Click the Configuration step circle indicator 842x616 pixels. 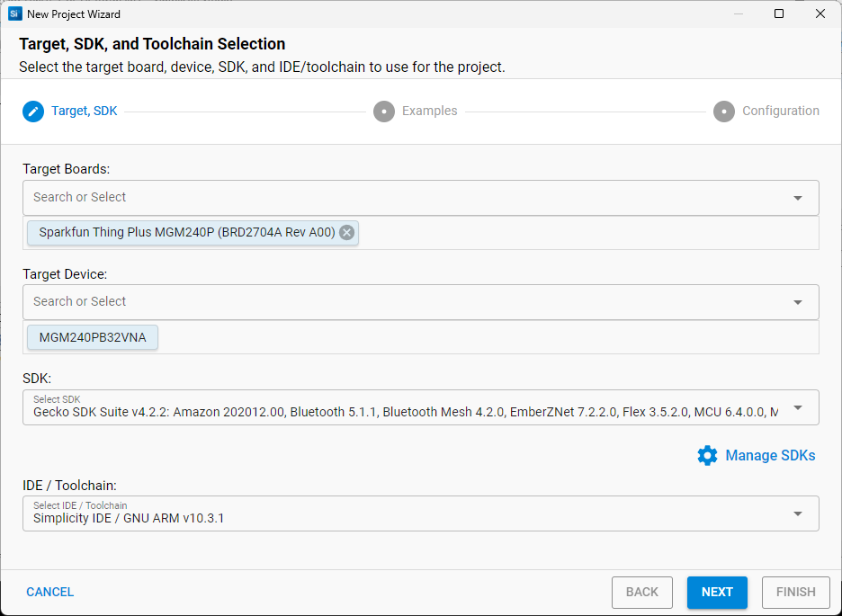pos(724,111)
